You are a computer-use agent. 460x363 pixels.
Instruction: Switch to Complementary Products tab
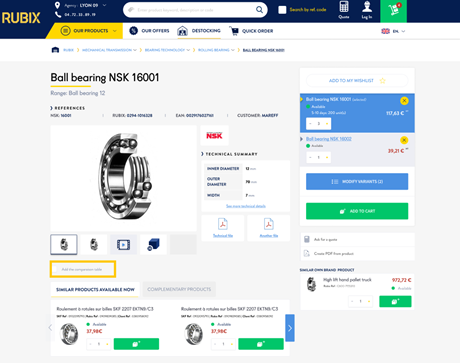tap(179, 289)
